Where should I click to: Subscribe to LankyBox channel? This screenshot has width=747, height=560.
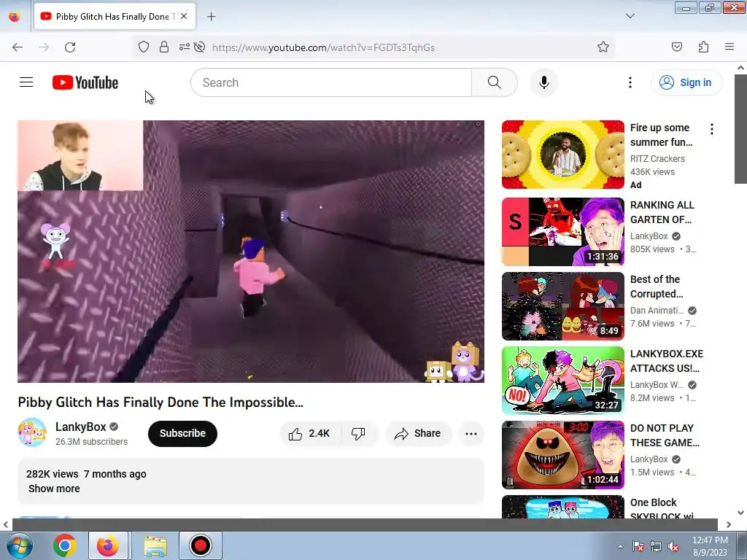182,433
